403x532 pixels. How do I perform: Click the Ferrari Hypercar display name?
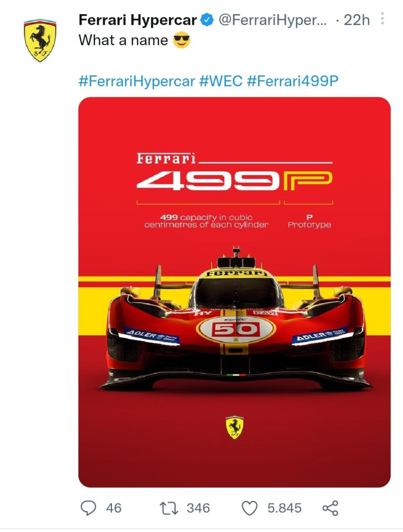138,20
